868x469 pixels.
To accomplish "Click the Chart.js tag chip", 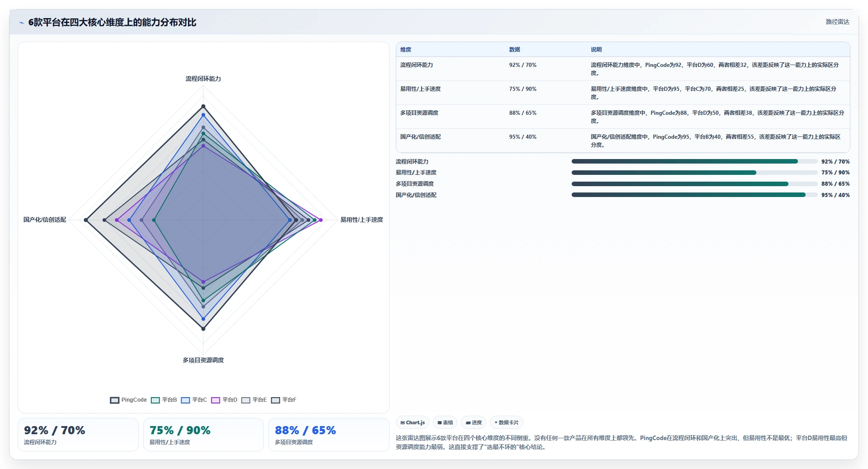I will tap(413, 422).
